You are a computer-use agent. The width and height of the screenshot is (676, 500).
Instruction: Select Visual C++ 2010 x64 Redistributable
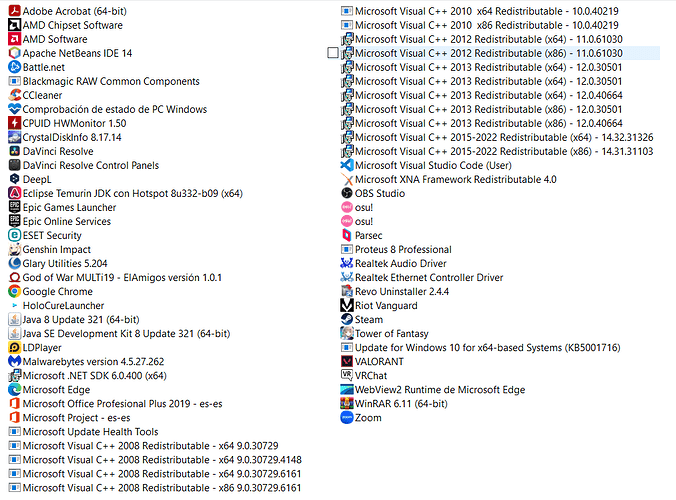tap(480, 11)
